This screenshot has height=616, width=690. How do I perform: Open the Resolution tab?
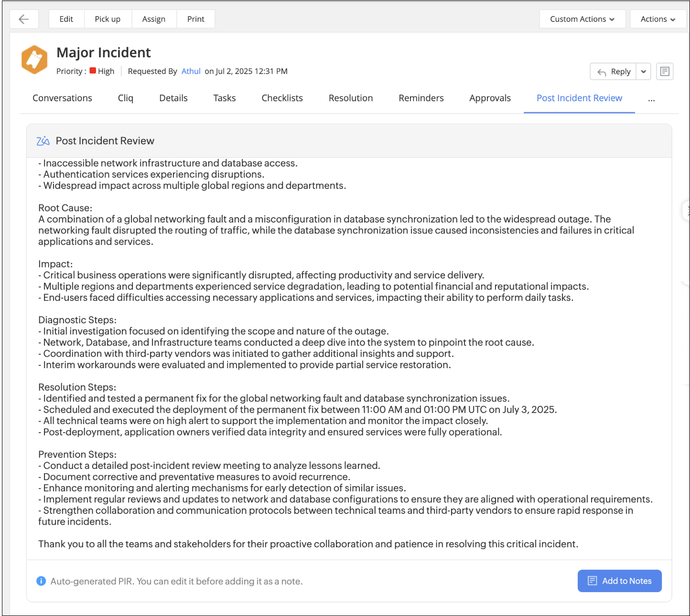[x=351, y=98]
